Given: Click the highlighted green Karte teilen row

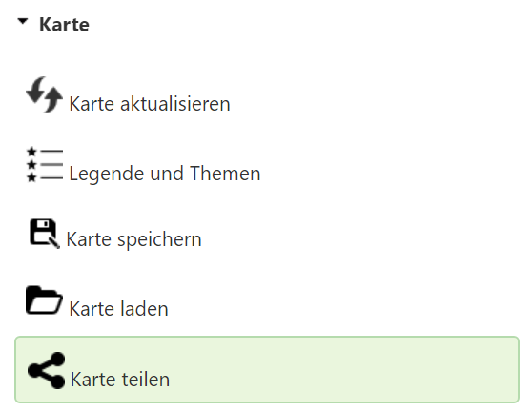Looking at the screenshot, I should pos(267,370).
